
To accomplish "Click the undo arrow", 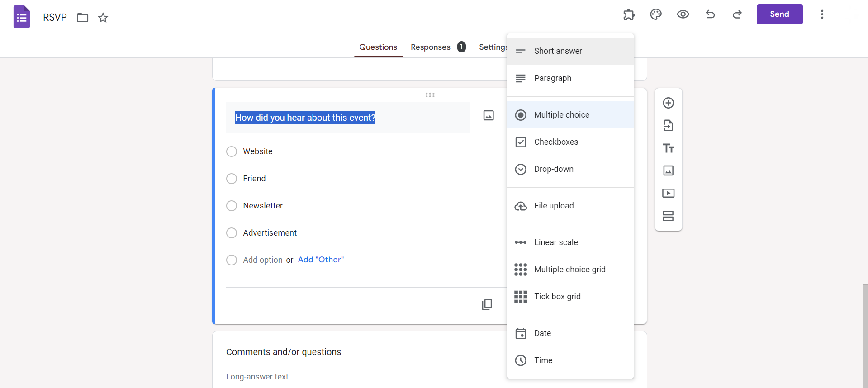I will click(710, 14).
